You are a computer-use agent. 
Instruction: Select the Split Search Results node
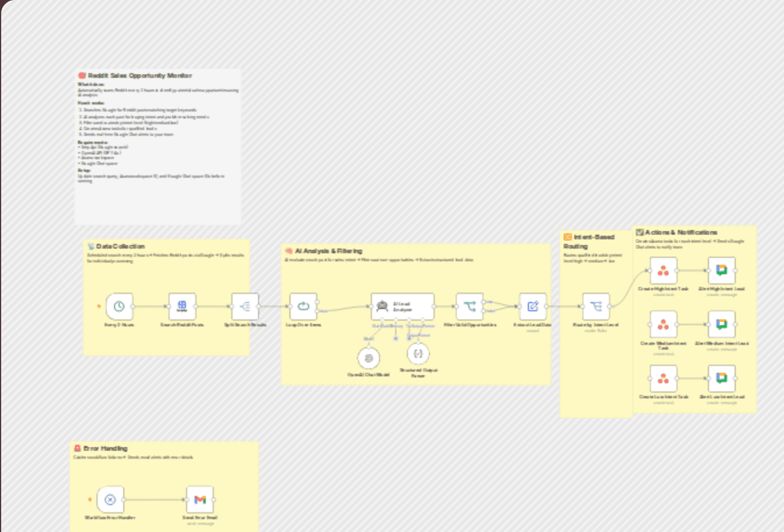(x=245, y=306)
